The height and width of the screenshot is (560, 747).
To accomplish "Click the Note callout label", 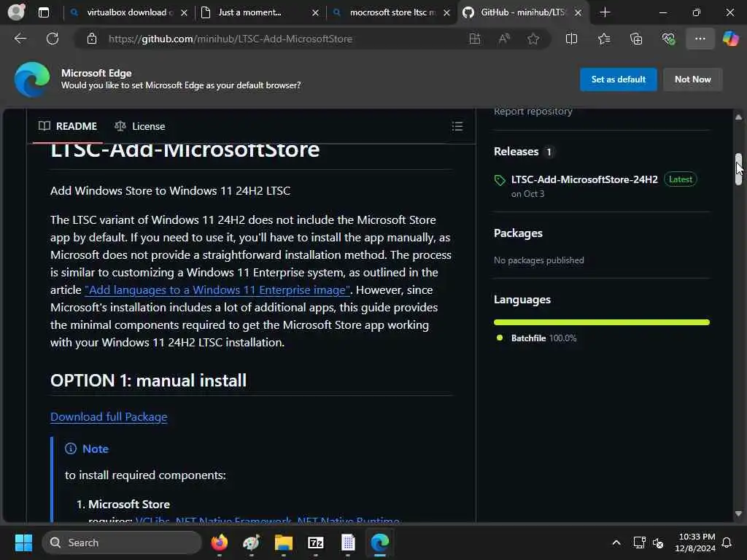I will click(96, 448).
